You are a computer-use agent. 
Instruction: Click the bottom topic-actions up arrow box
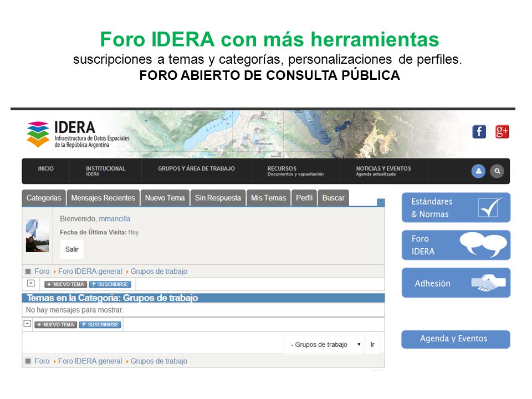pyautogui.click(x=28, y=324)
